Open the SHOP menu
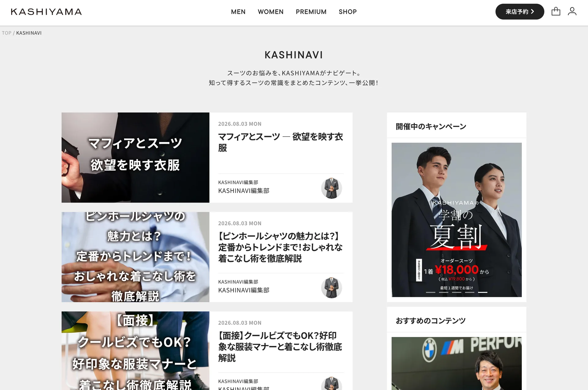Image resolution: width=588 pixels, height=390 pixels. [348, 12]
